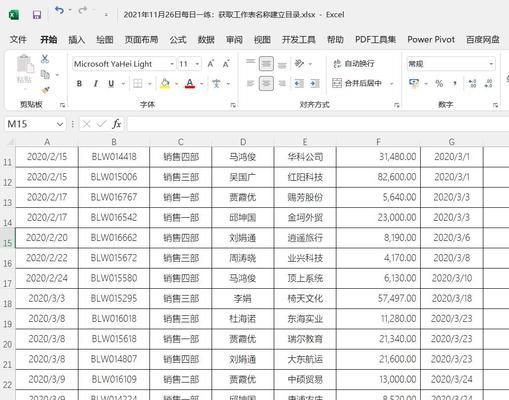The image size is (509, 400).
Task: Click cell with amount 57,497.00
Action: pyautogui.click(x=378, y=298)
